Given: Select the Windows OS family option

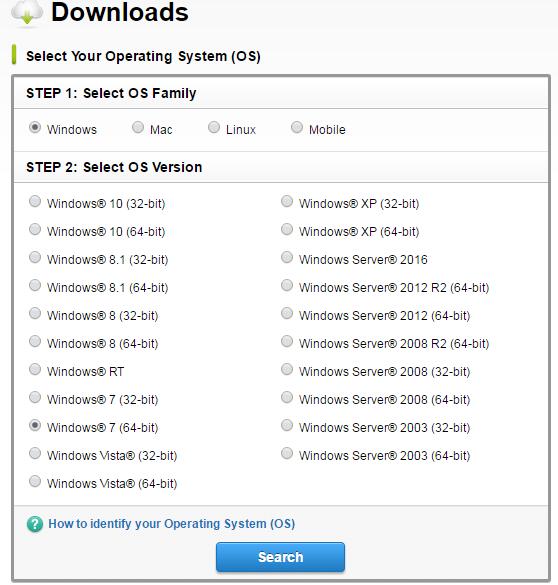Looking at the screenshot, I should [x=35, y=128].
